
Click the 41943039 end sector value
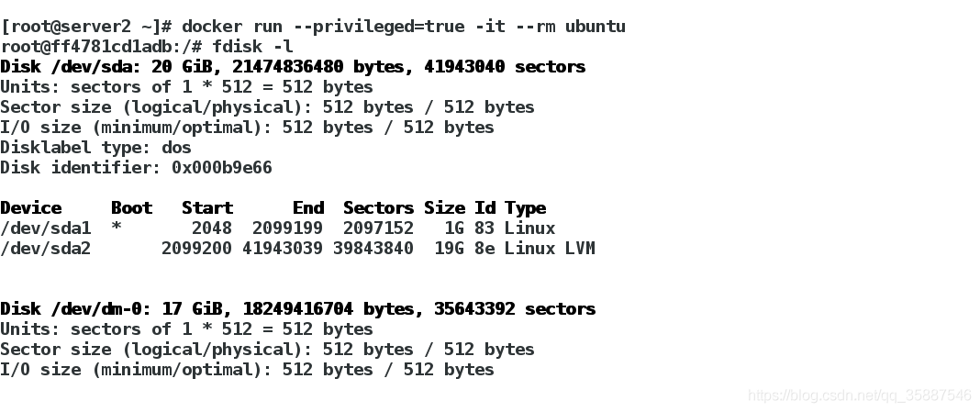[x=283, y=248]
